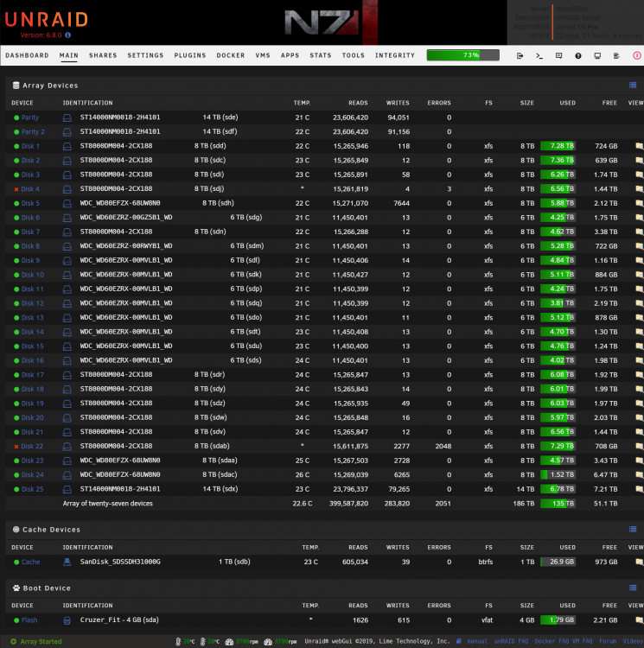The width and height of the screenshot is (644, 648).
Task: Click the logout icon in the top bar
Action: coord(520,56)
